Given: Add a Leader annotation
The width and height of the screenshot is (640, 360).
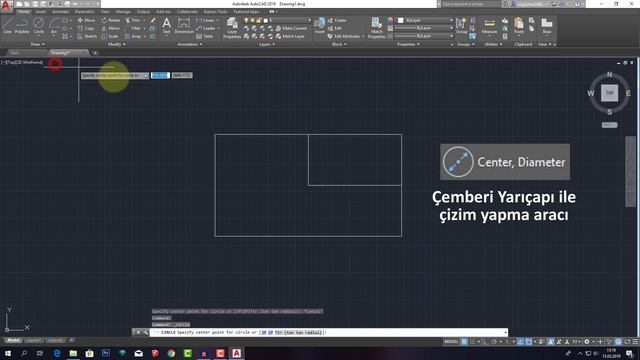Looking at the screenshot, I should [x=206, y=28].
